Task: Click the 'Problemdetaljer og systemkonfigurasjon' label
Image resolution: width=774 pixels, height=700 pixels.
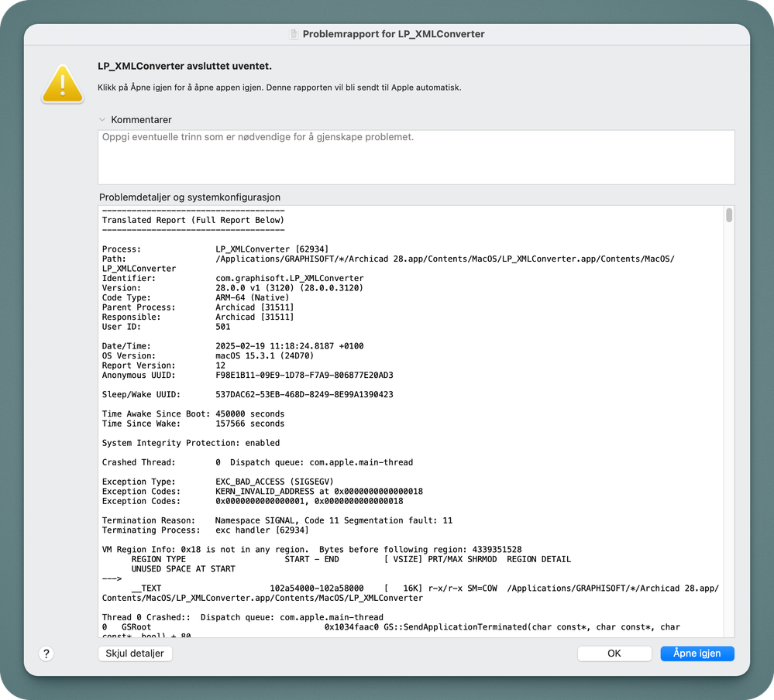Action: [x=190, y=197]
